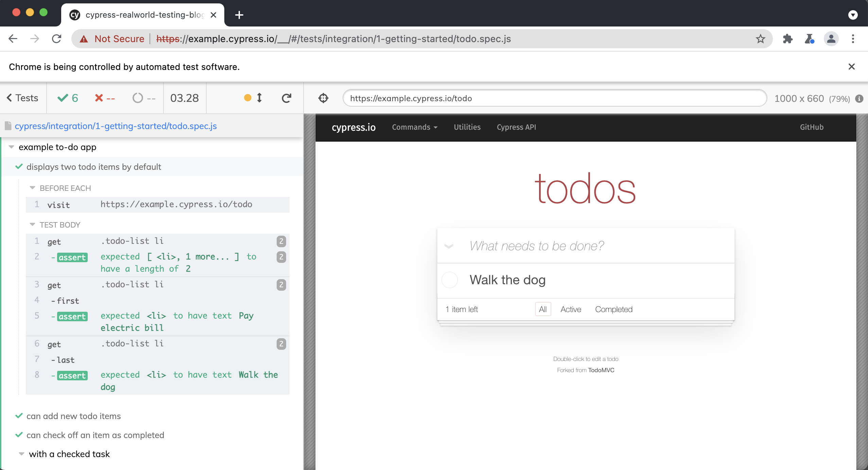Click the passed tests count 6
The width and height of the screenshot is (868, 470).
click(x=68, y=98)
